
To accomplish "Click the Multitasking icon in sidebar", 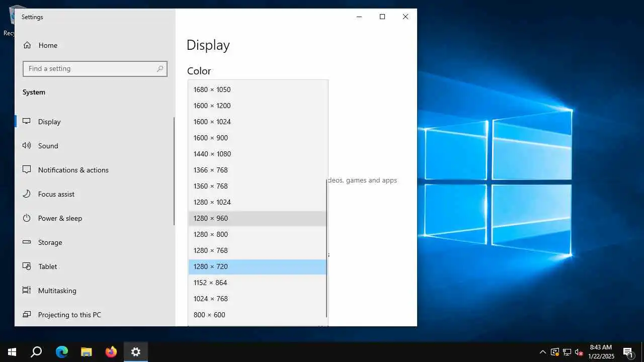I will [27, 291].
